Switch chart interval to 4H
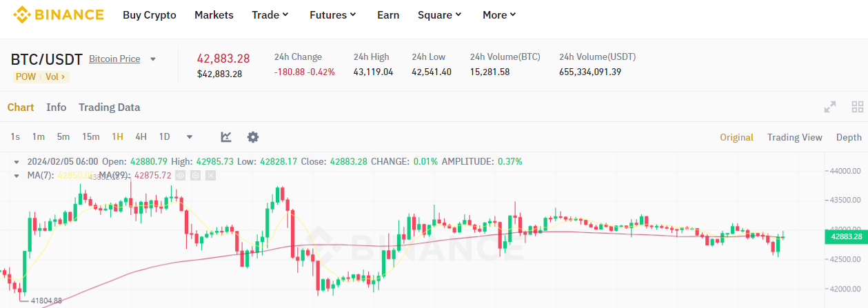The height and width of the screenshot is (308, 868). pyautogui.click(x=141, y=137)
